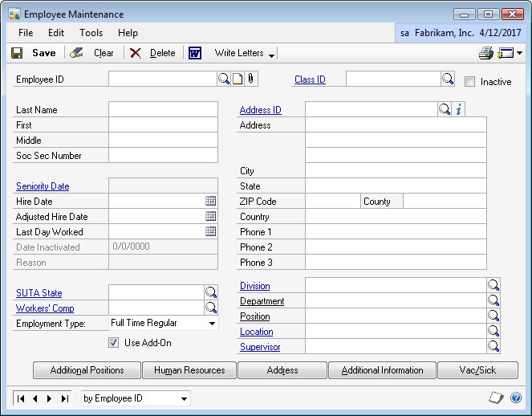Viewport: 532px width, 416px height.
Task: Open Position lookup magnifier
Action: (x=493, y=316)
